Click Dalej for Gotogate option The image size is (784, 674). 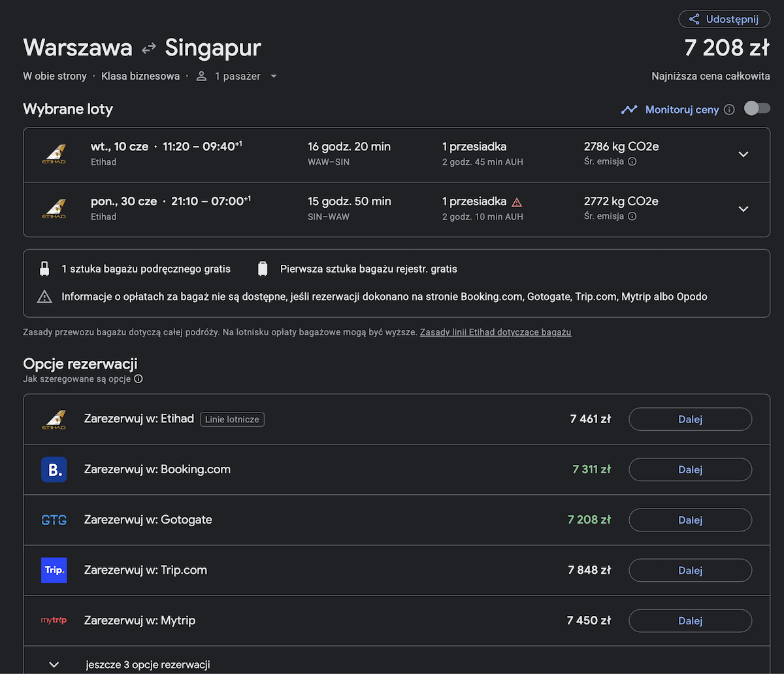(690, 520)
